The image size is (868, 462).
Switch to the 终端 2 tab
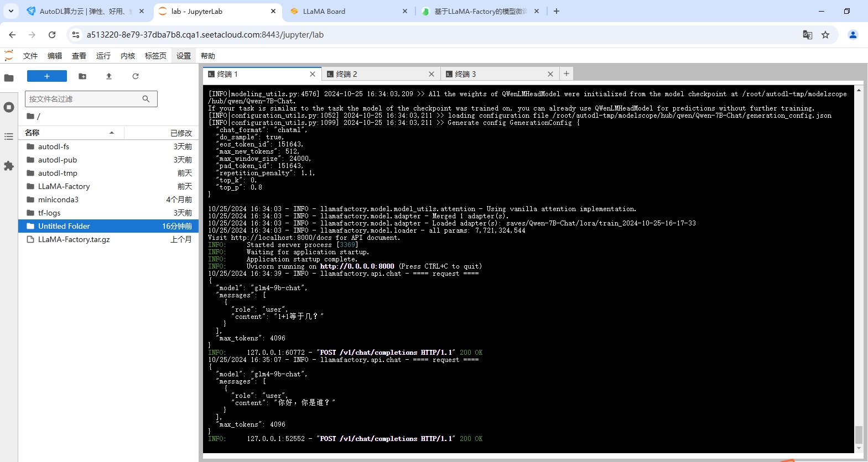pos(376,74)
